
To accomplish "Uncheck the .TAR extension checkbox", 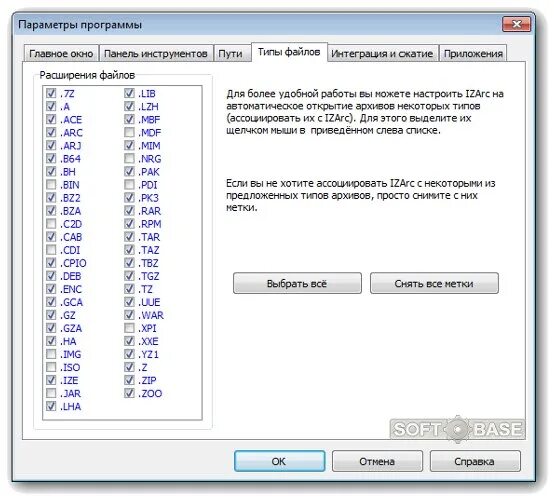I will [129, 237].
